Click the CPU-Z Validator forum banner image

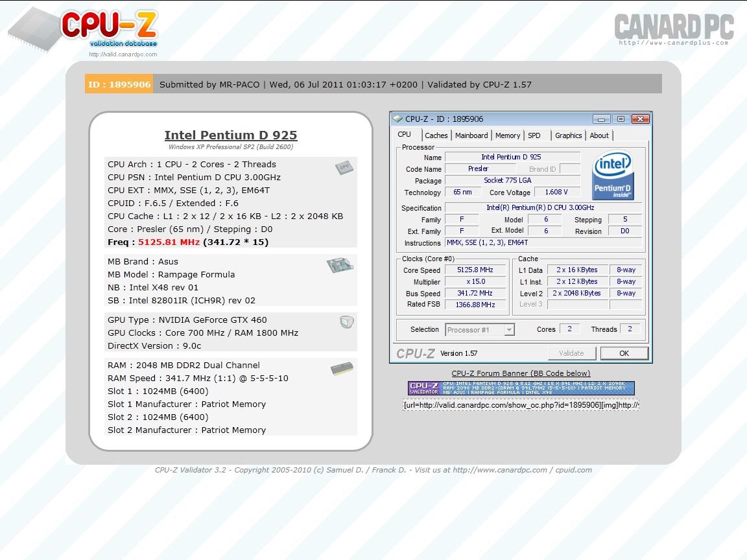[521, 388]
